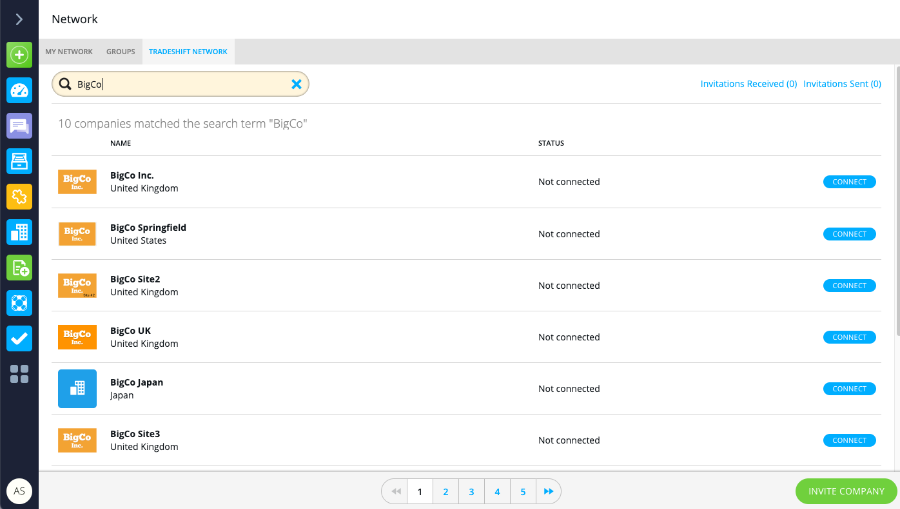
Task: Open the document inbox tray icon
Action: 19,161
